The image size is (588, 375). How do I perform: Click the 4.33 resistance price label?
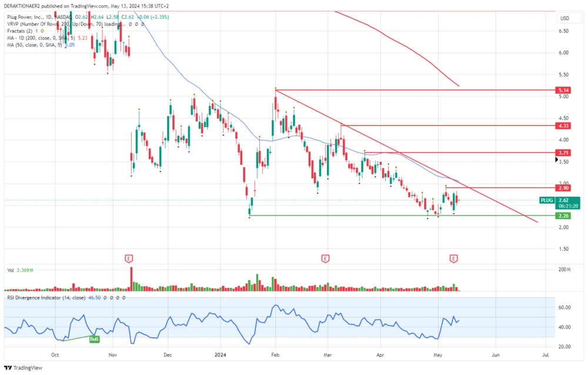[x=563, y=126]
